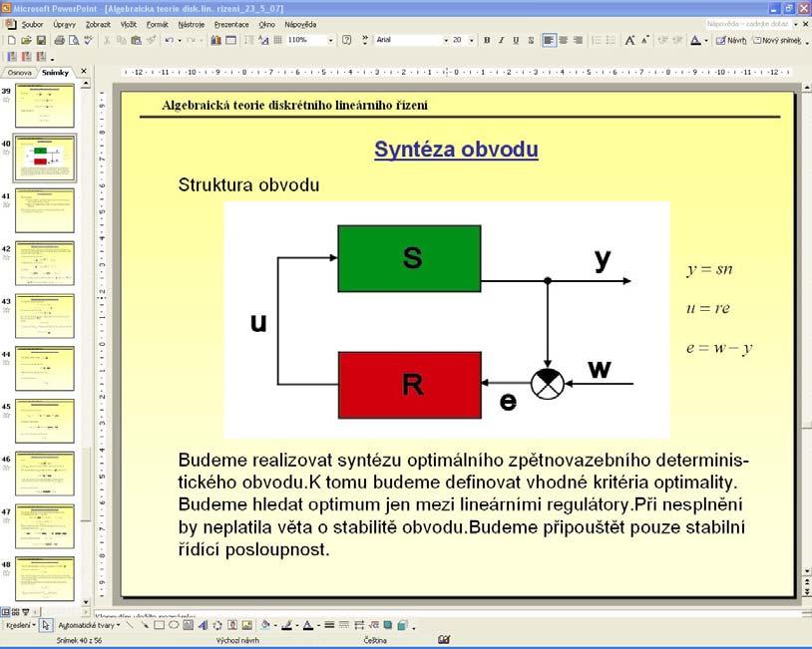Open the Help question mark icon

[x=347, y=40]
